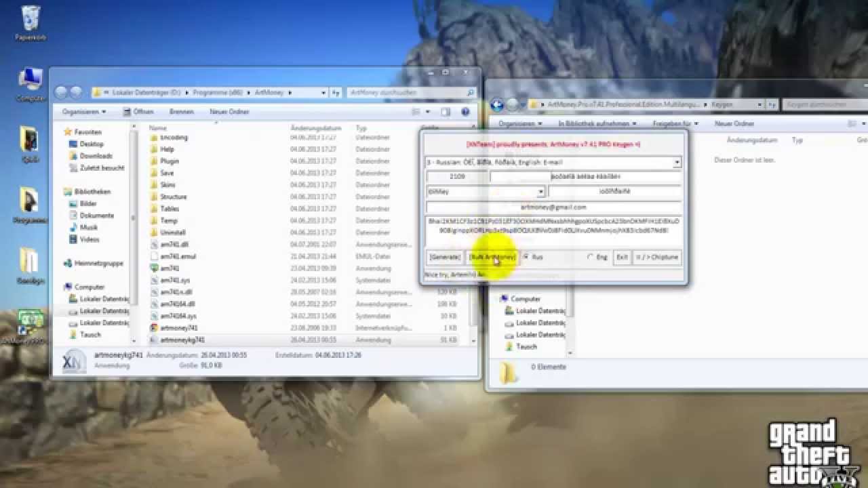Open the second combo box dropdown in keygen
Screen dimensions: 868x488
click(540, 192)
